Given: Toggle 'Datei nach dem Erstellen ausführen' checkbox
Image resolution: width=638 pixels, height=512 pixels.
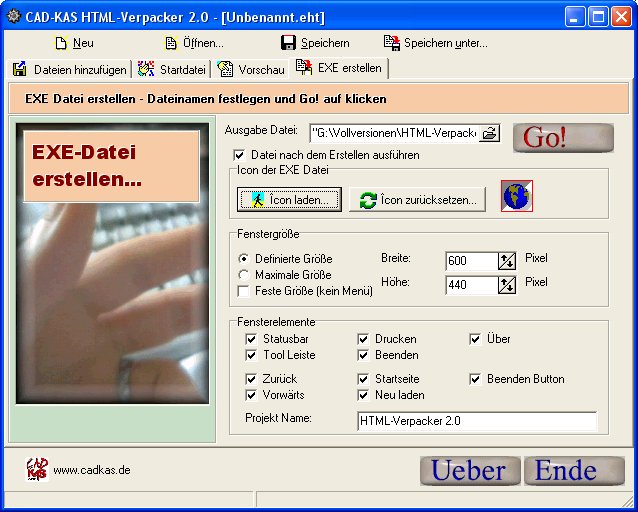Looking at the screenshot, I should tap(239, 155).
